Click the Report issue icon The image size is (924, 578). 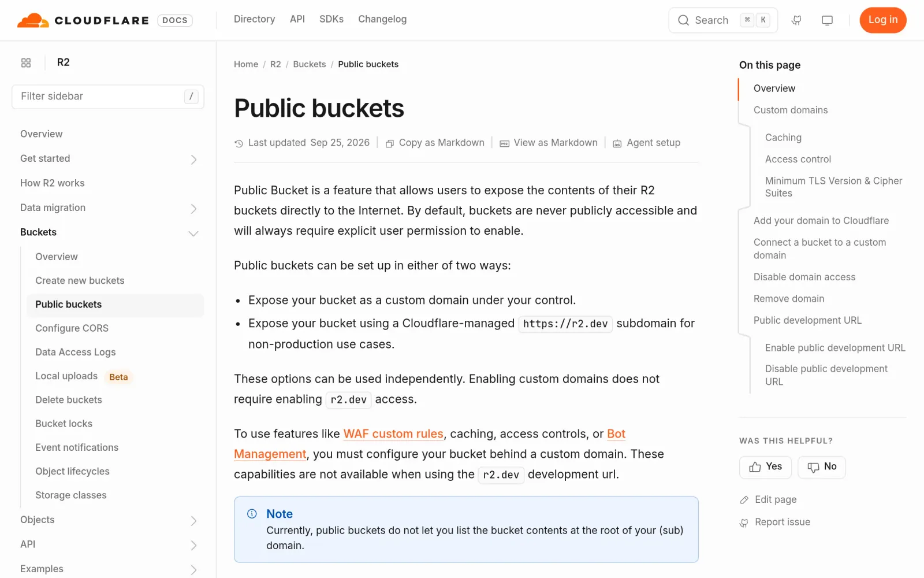point(744,523)
